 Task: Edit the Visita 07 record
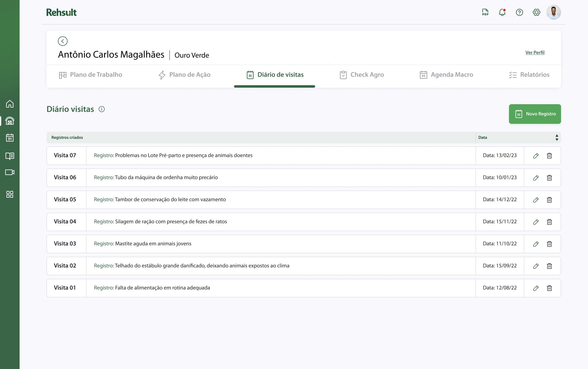click(536, 156)
